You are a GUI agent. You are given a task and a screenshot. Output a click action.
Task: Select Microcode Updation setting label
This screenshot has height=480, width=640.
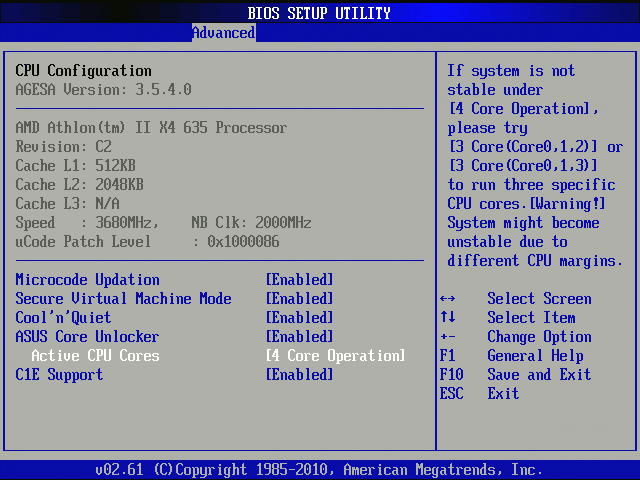click(x=87, y=280)
